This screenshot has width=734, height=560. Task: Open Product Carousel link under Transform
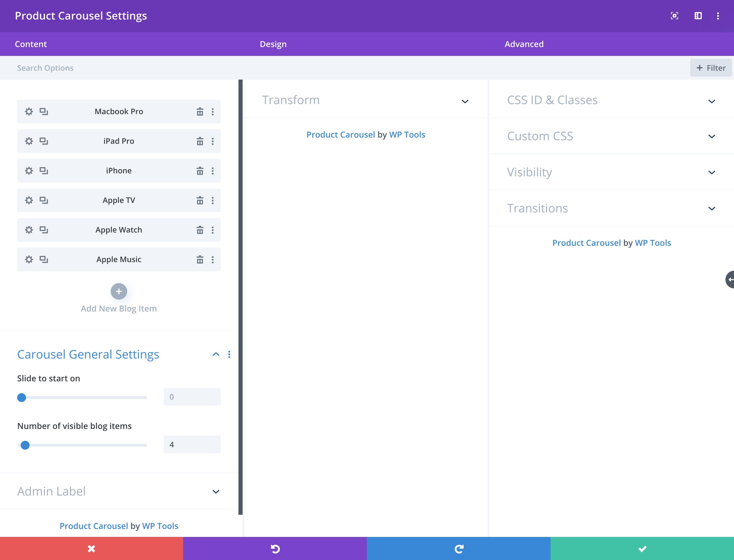pos(341,135)
